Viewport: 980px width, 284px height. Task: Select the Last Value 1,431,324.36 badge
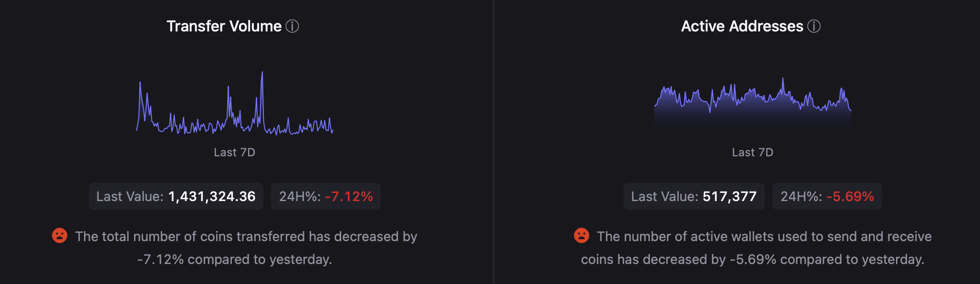pos(176,196)
